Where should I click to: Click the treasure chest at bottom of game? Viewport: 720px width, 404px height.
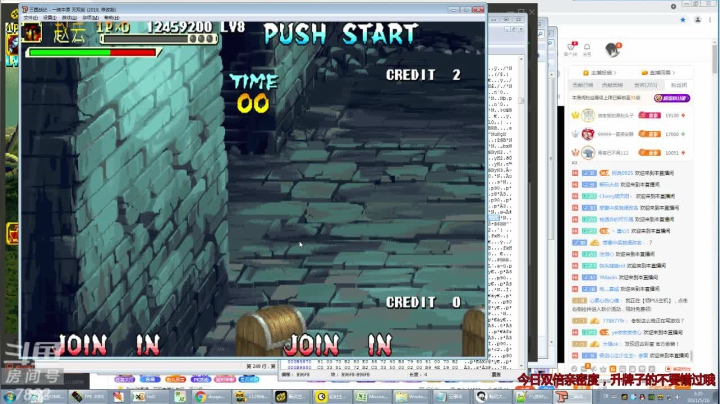(269, 331)
